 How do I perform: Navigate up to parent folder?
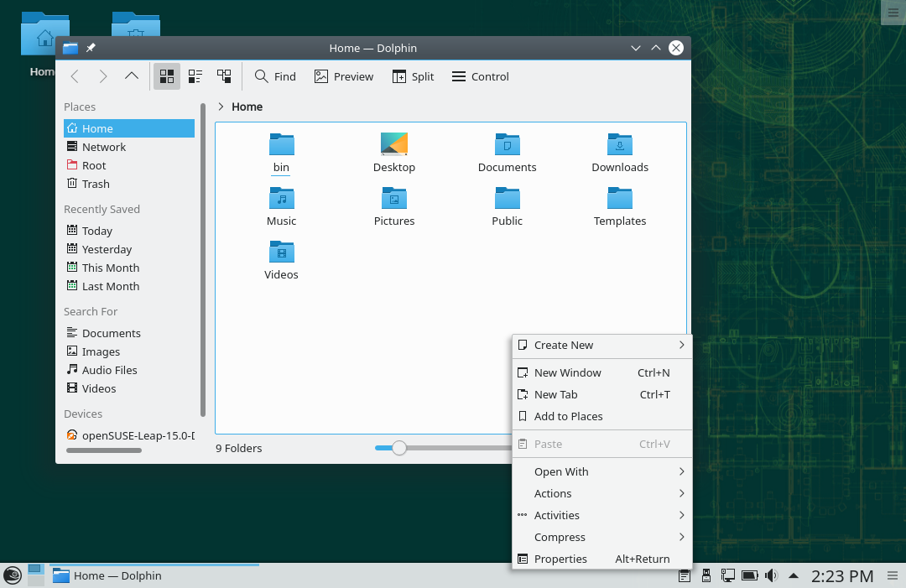pos(131,76)
